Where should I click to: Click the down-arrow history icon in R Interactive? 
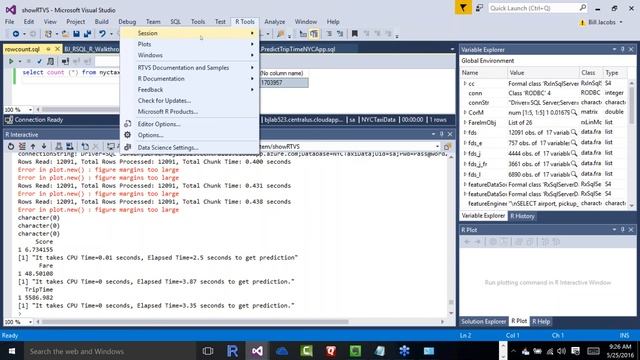pos(44,146)
